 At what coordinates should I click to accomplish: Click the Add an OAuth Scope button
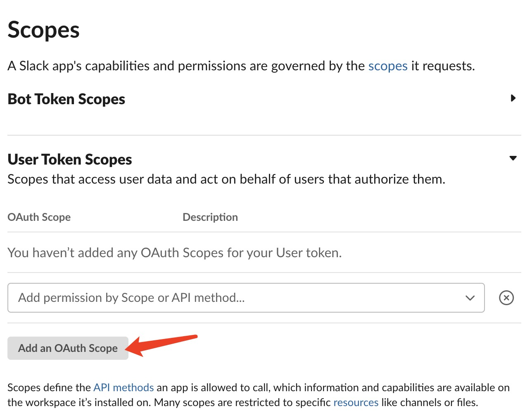(68, 348)
